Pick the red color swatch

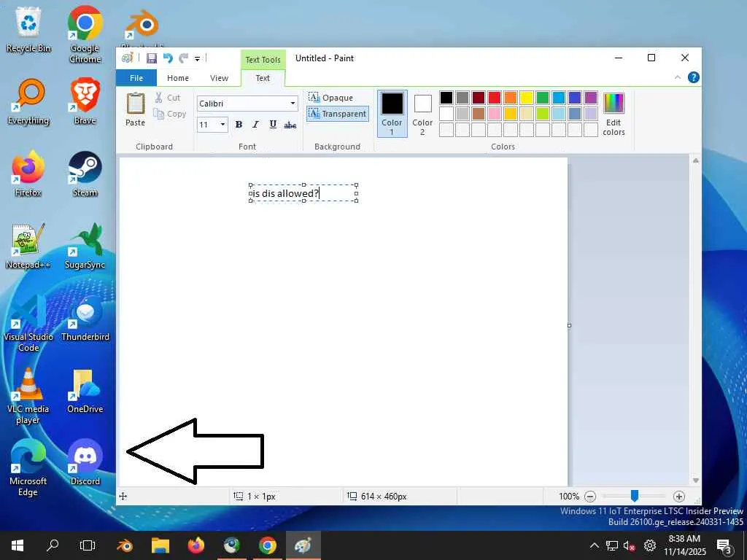click(495, 98)
